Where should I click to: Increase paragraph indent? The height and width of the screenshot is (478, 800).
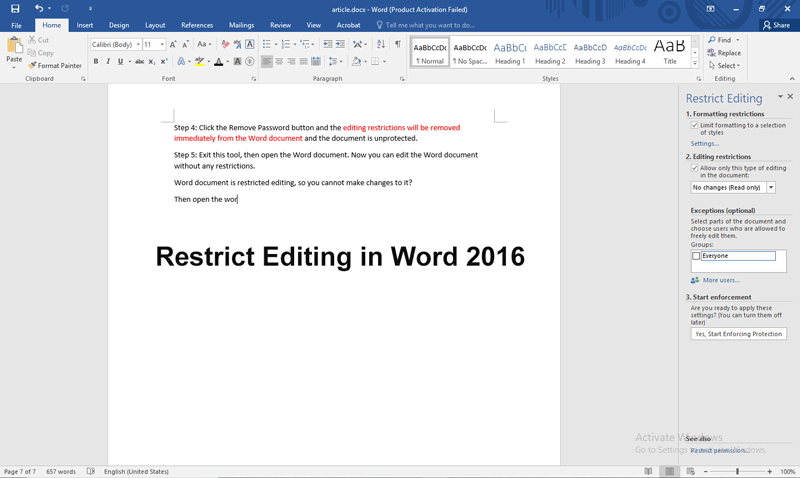click(x=340, y=44)
